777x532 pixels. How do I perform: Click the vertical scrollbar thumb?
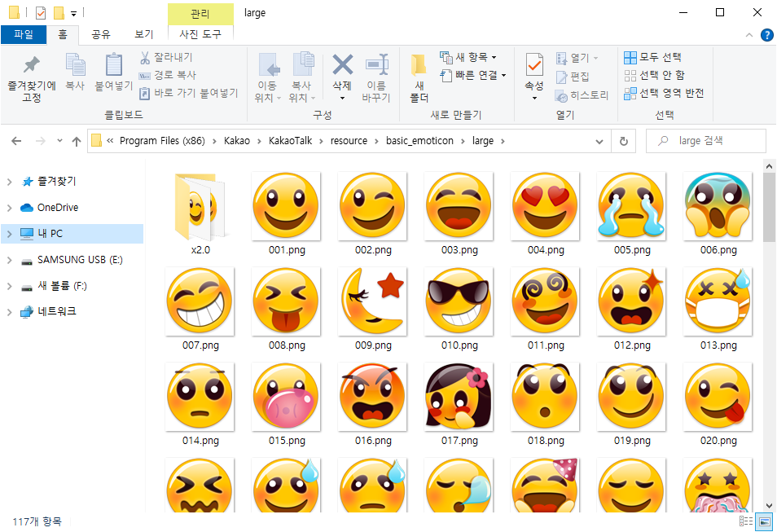click(769, 207)
